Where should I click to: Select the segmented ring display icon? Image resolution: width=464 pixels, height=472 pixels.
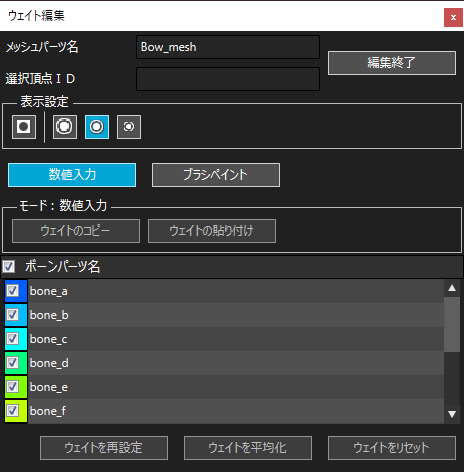tap(65, 127)
